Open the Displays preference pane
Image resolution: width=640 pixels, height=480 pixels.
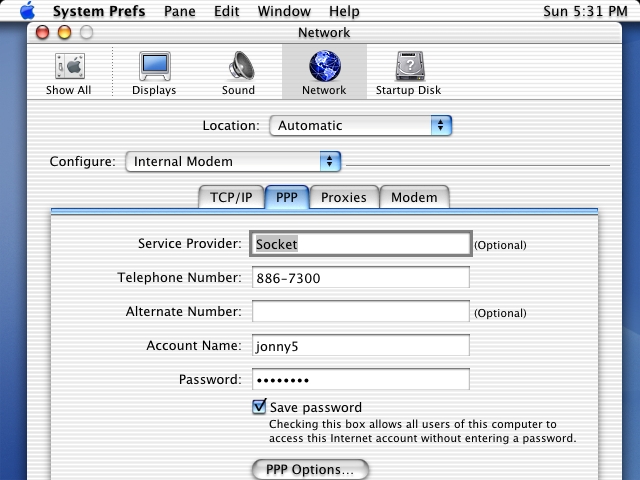point(154,73)
